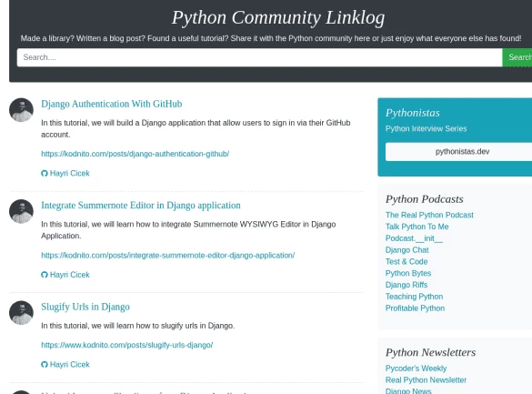Open Talk Python To Me link
532x394 pixels.
coord(417,227)
